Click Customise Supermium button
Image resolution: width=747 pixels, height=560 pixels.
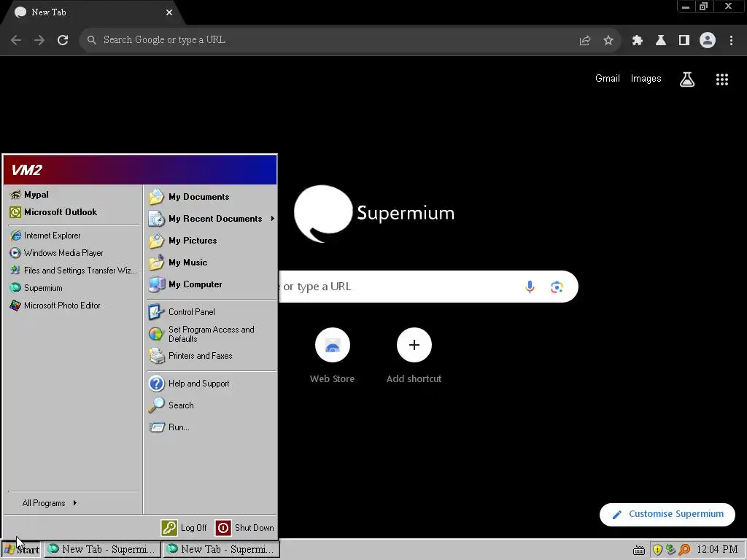[667, 514]
